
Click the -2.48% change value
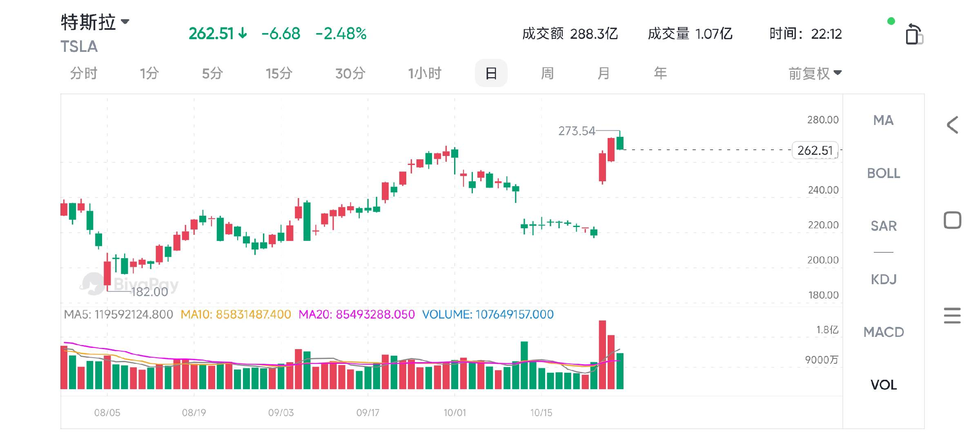click(341, 34)
